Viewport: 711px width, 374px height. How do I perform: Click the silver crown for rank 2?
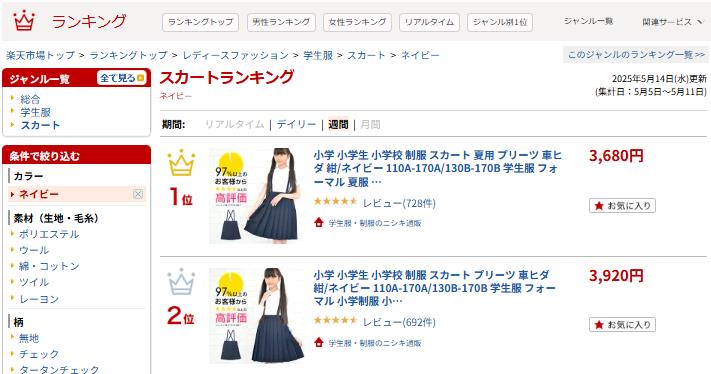pos(181,282)
